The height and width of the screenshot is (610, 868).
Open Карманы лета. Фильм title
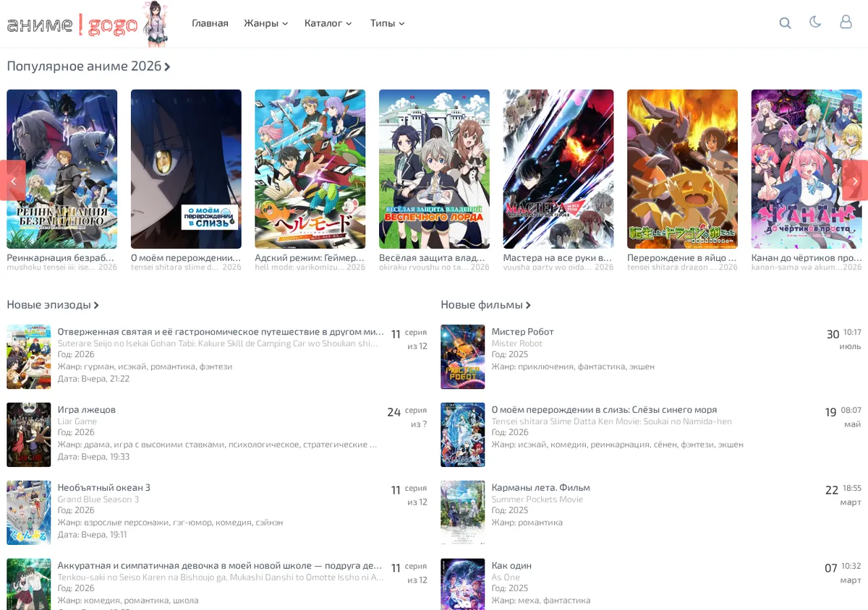540,488
